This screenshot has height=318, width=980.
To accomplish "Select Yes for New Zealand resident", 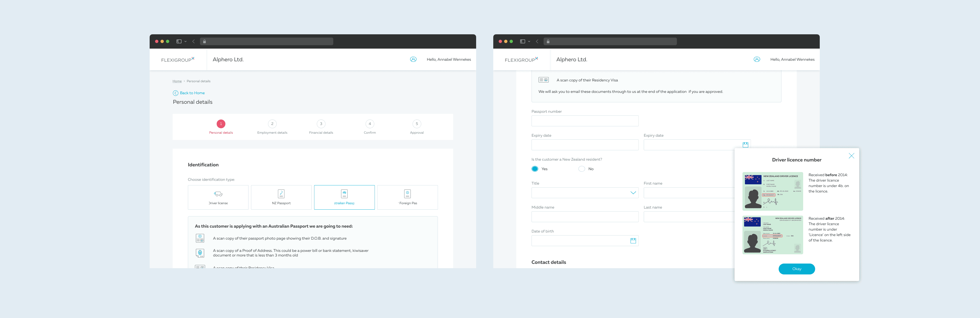I will [x=535, y=169].
